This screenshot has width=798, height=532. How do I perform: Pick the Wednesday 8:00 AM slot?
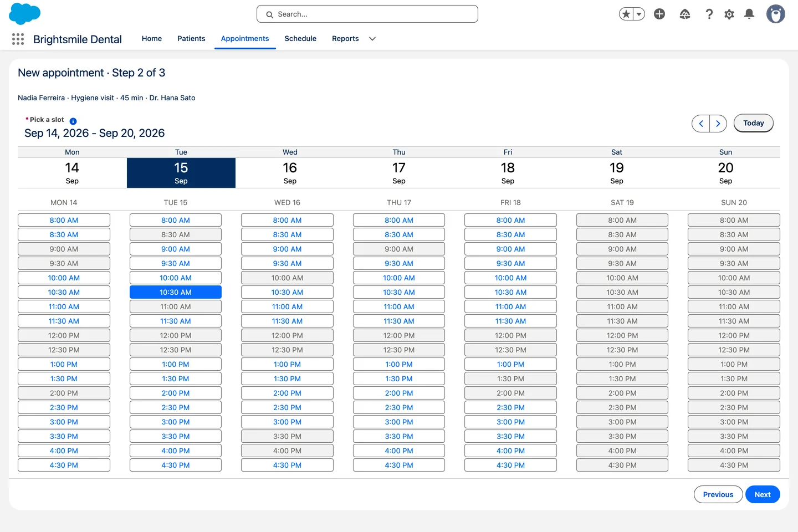coord(287,220)
